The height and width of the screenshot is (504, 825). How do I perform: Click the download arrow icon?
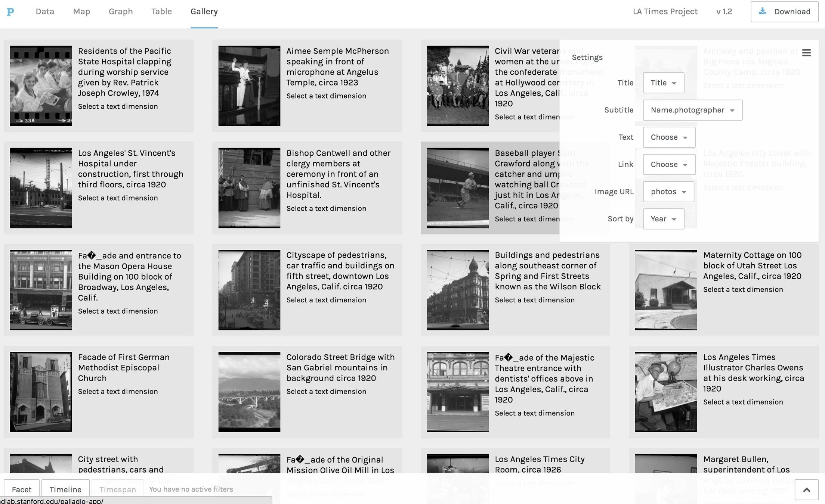pyautogui.click(x=763, y=11)
